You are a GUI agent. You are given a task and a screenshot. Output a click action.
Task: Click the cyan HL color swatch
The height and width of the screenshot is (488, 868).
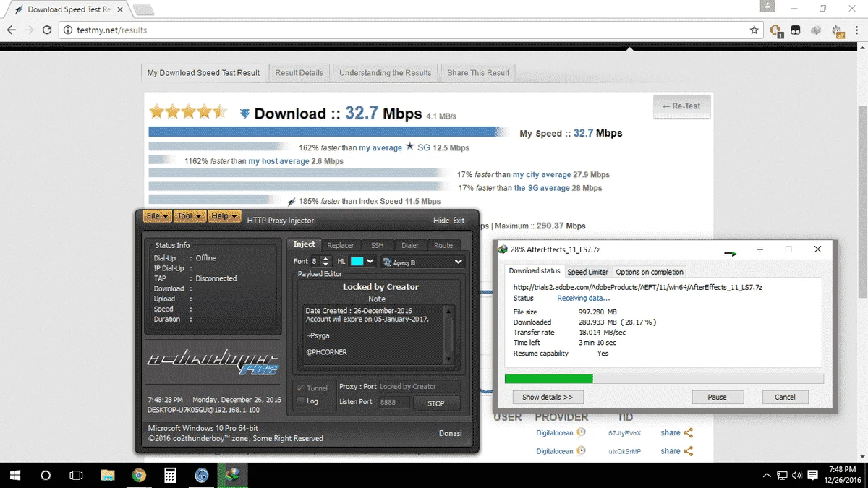(x=357, y=261)
